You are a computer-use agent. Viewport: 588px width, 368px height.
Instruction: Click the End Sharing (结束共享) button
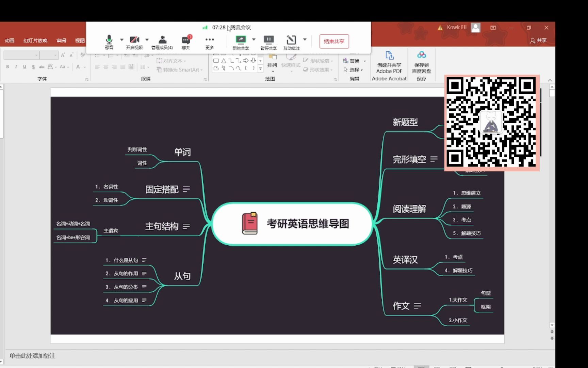pos(334,41)
